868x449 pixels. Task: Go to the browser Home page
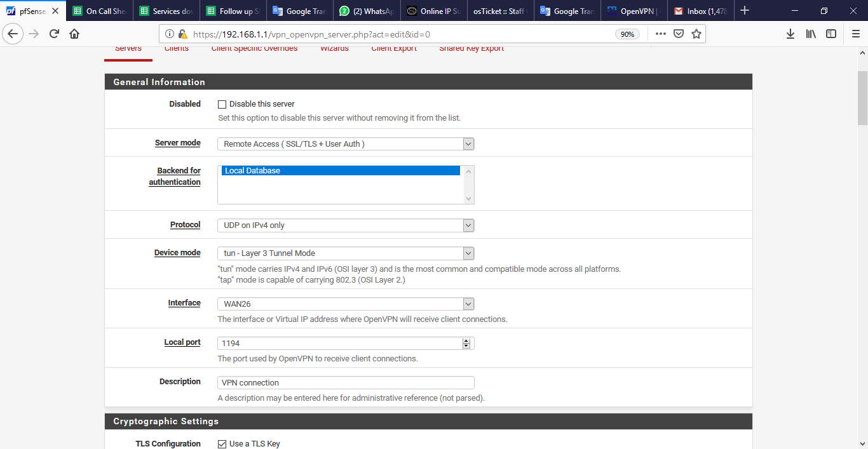tap(74, 34)
